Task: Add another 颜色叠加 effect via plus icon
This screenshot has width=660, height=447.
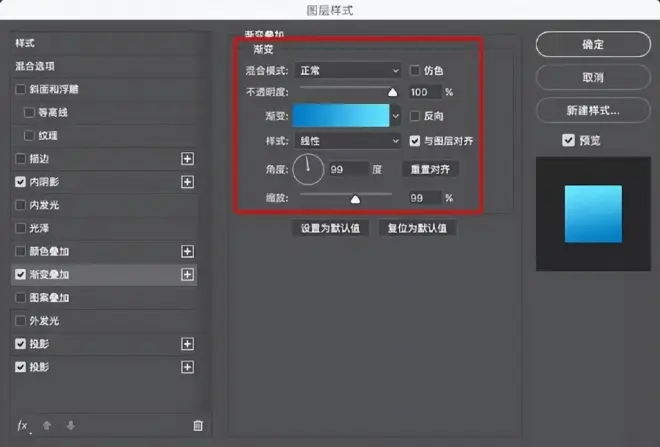Action: (x=187, y=251)
